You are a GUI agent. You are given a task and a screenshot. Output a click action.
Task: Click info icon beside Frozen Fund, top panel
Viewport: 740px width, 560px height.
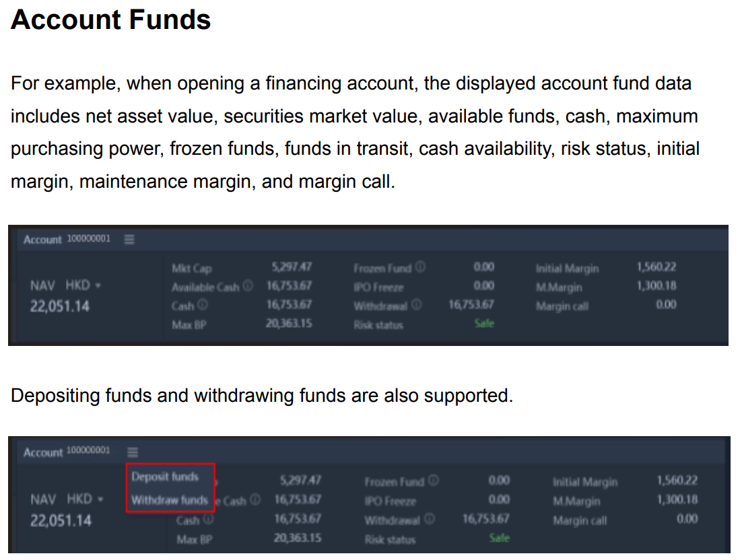click(420, 267)
